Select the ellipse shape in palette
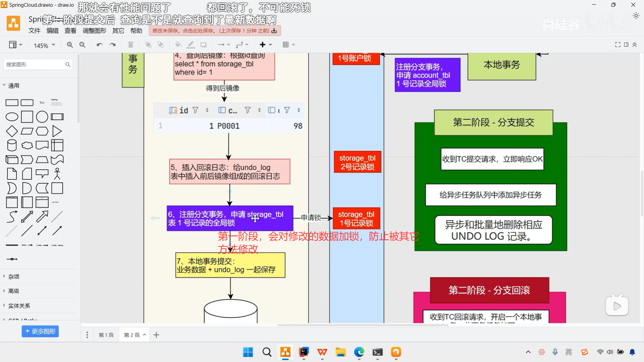This screenshot has width=644, height=362. pyautogui.click(x=12, y=117)
